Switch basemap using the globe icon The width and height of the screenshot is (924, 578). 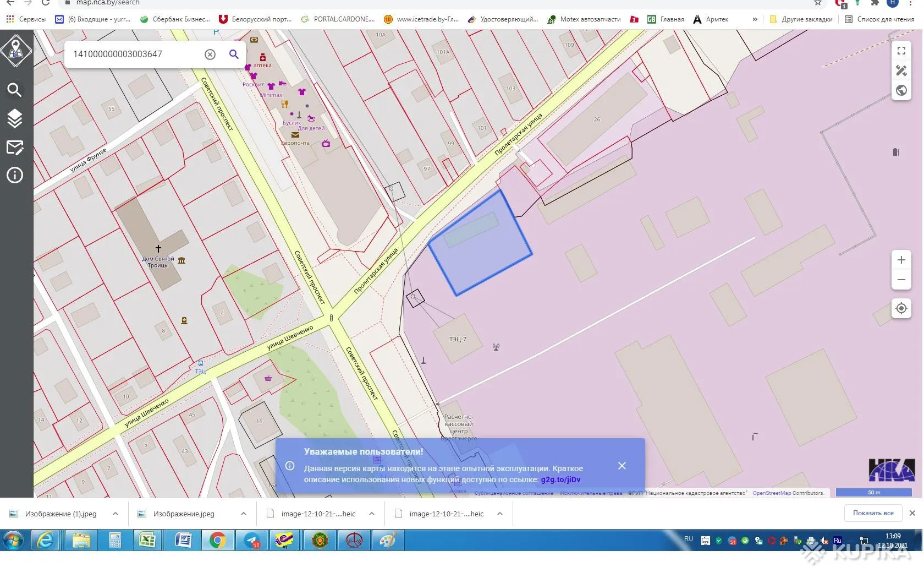[x=901, y=90]
